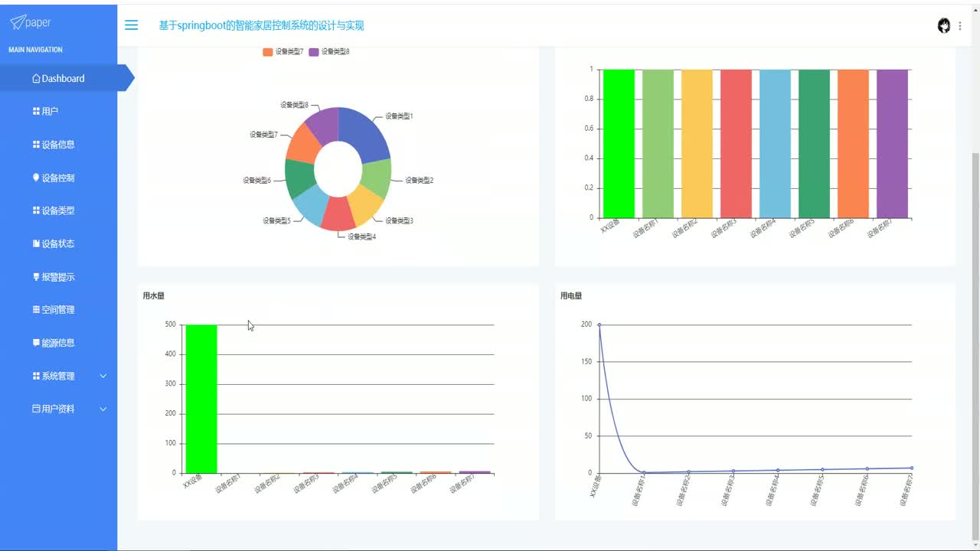Image resolution: width=980 pixels, height=551 pixels.
Task: Click the 0.8 axis label in bar chart
Action: [588, 99]
